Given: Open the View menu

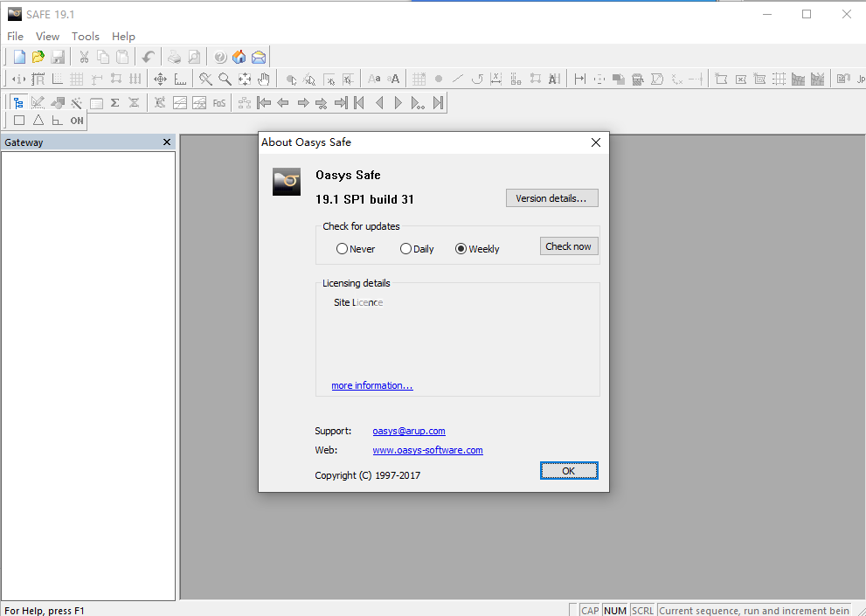Looking at the screenshot, I should [47, 37].
